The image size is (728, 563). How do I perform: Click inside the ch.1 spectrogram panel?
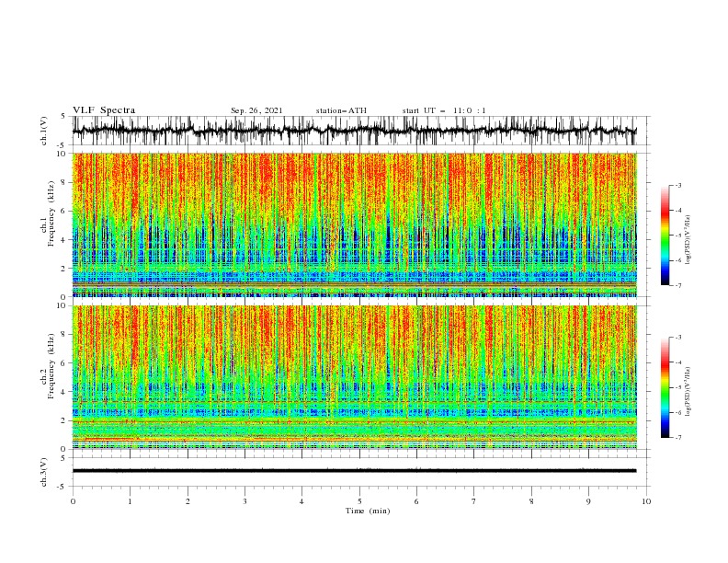click(x=354, y=224)
